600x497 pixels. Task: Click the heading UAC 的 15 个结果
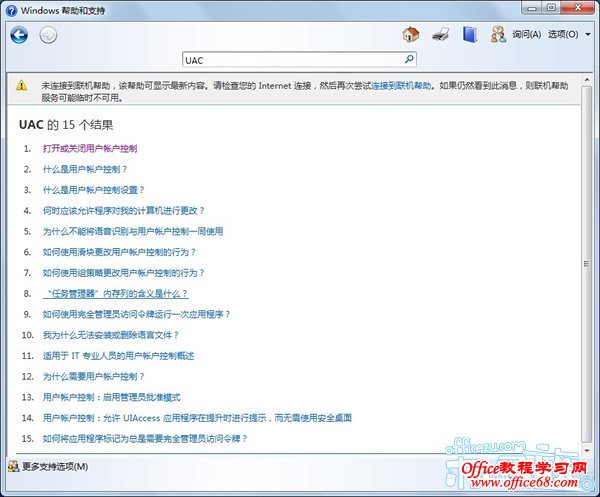[66, 125]
